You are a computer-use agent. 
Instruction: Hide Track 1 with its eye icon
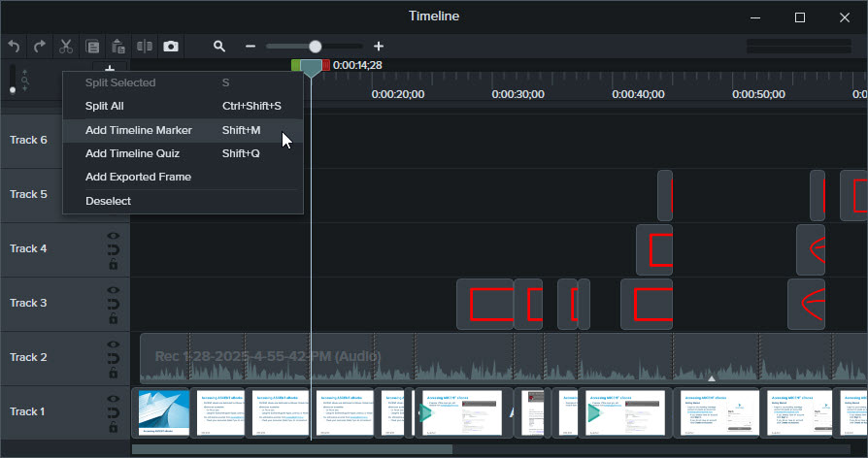tap(113, 399)
